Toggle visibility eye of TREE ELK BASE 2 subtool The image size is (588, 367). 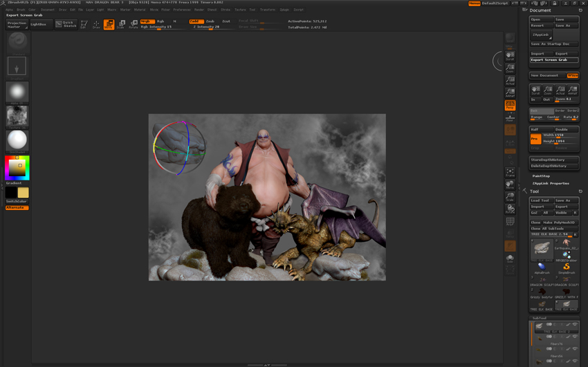coord(574,324)
